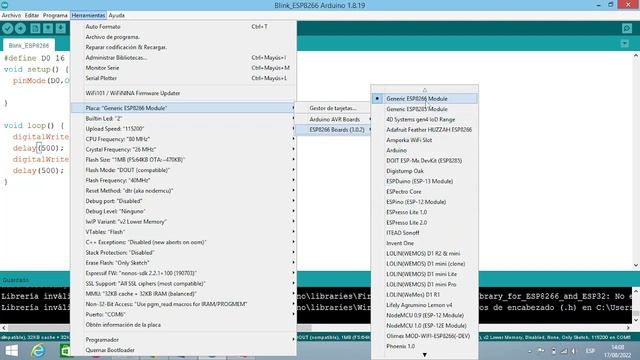Expand Placa Generic ESP8266 Module submenu

point(183,108)
